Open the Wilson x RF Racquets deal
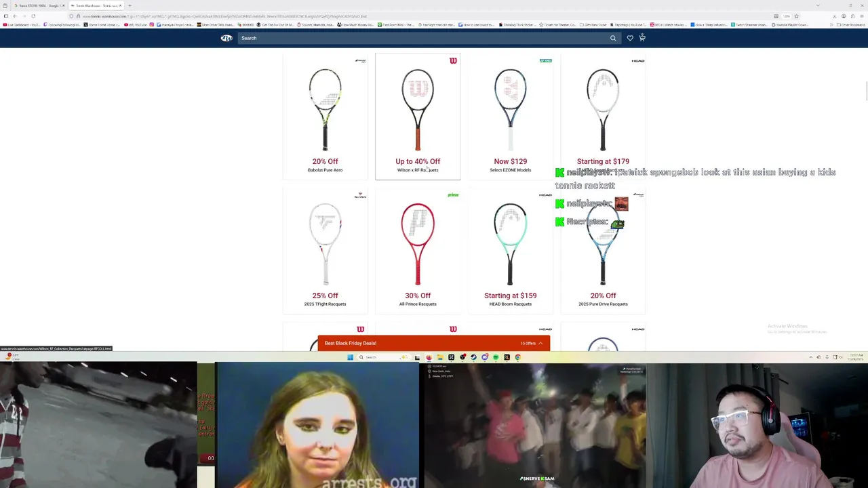Viewport: 868px width, 488px height. click(x=418, y=117)
